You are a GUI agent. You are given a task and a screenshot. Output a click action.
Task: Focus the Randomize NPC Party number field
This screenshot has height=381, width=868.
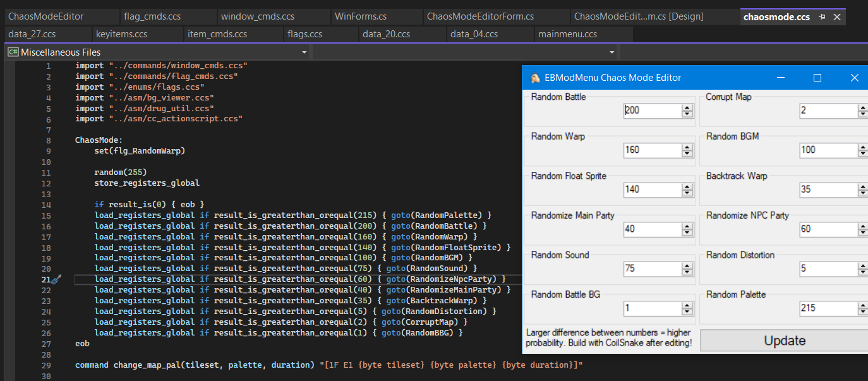(x=828, y=229)
